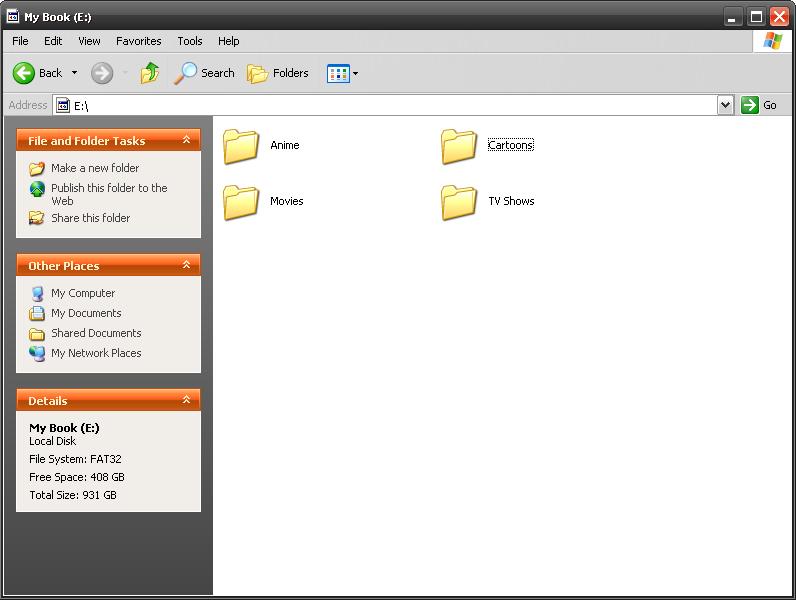The width and height of the screenshot is (796, 600).
Task: Open the Edit menu
Action: (x=53, y=41)
